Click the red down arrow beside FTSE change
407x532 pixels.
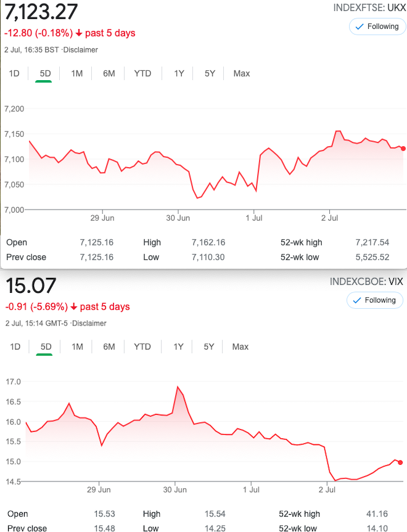click(x=80, y=33)
